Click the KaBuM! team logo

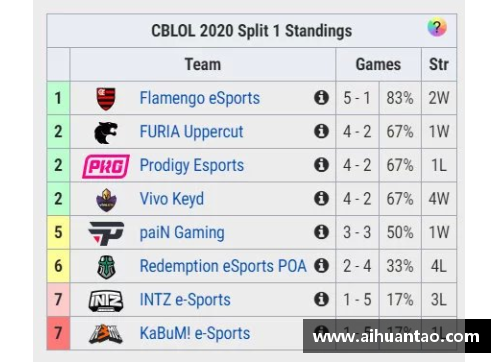(106, 334)
